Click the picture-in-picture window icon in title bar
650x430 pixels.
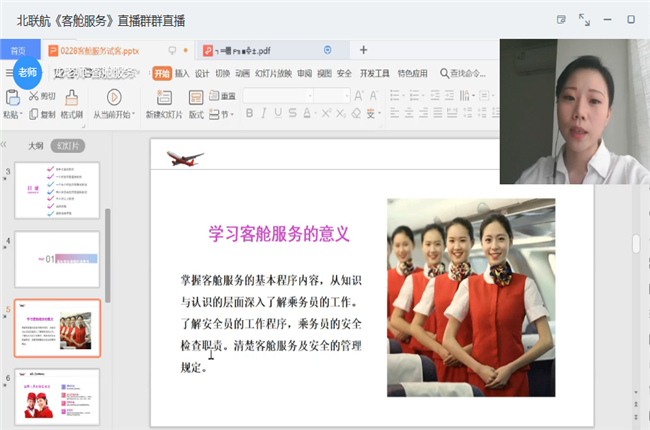561,20
